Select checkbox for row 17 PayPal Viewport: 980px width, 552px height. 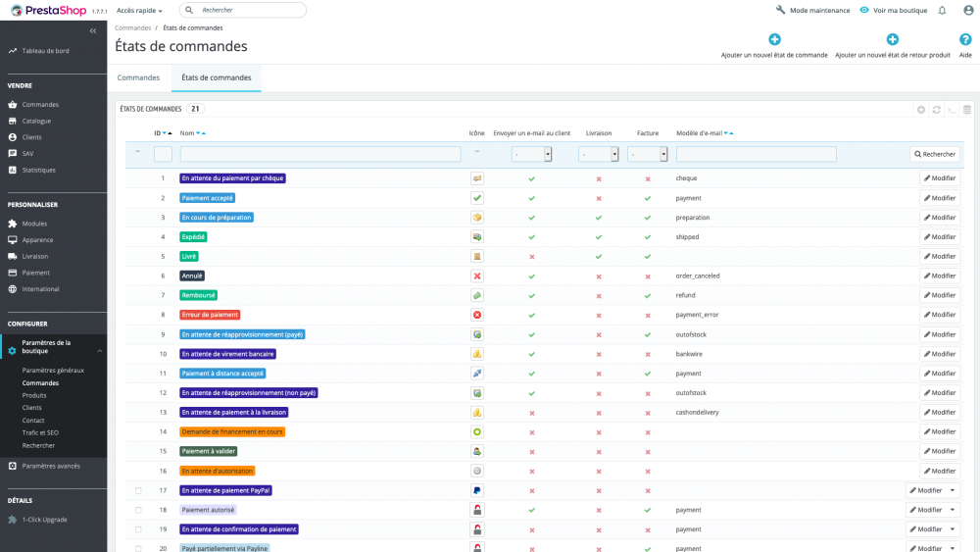138,490
